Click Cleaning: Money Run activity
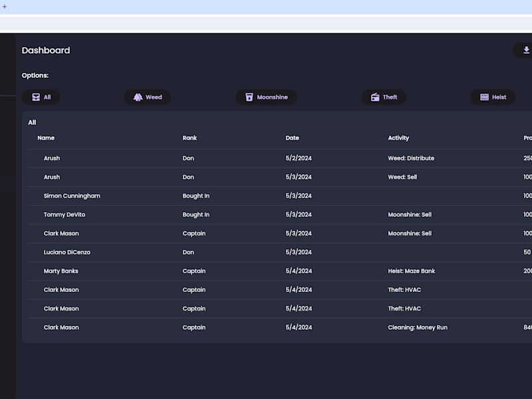The width and height of the screenshot is (532, 399). (418, 327)
